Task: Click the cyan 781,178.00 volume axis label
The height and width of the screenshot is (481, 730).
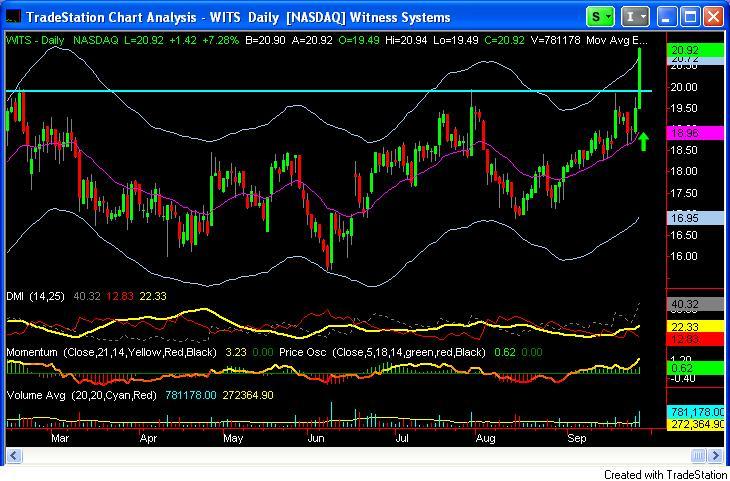Action: [696, 412]
